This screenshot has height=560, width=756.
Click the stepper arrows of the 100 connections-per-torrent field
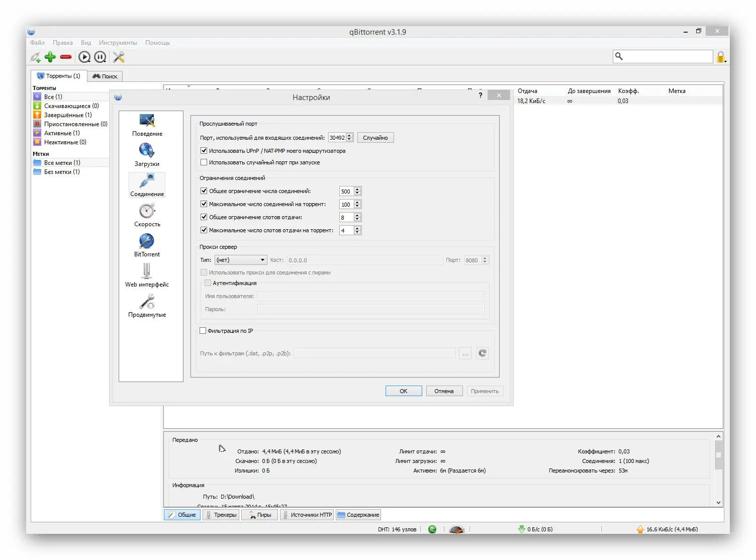(x=357, y=204)
